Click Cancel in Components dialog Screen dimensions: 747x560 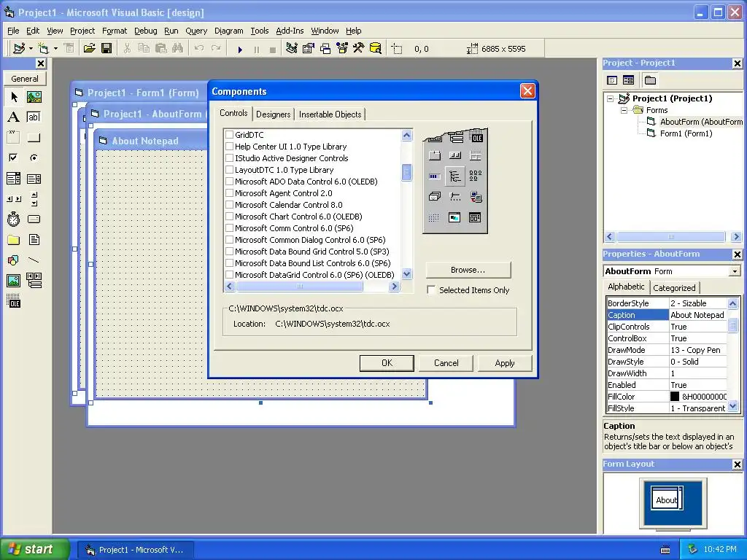tap(446, 363)
